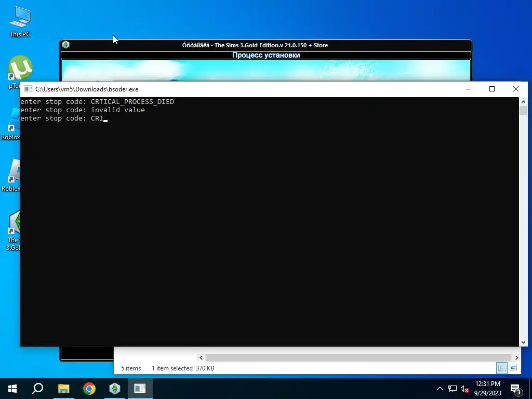The height and width of the screenshot is (399, 532).
Task: Switch Explorer to large icons view
Action: click(x=513, y=368)
